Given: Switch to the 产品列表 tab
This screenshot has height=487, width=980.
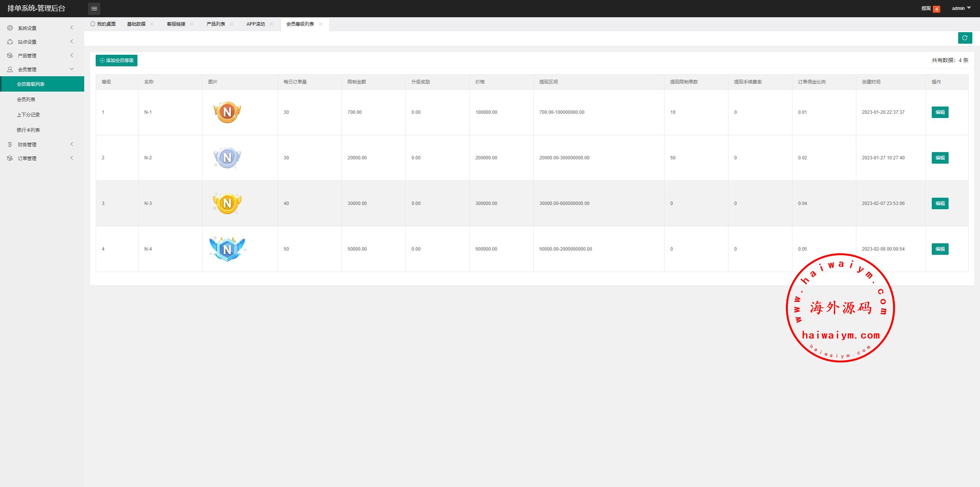Looking at the screenshot, I should [216, 24].
